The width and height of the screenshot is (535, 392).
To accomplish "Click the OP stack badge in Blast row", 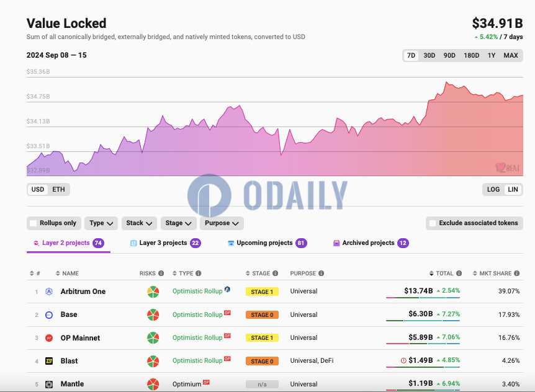I will pyautogui.click(x=227, y=359).
